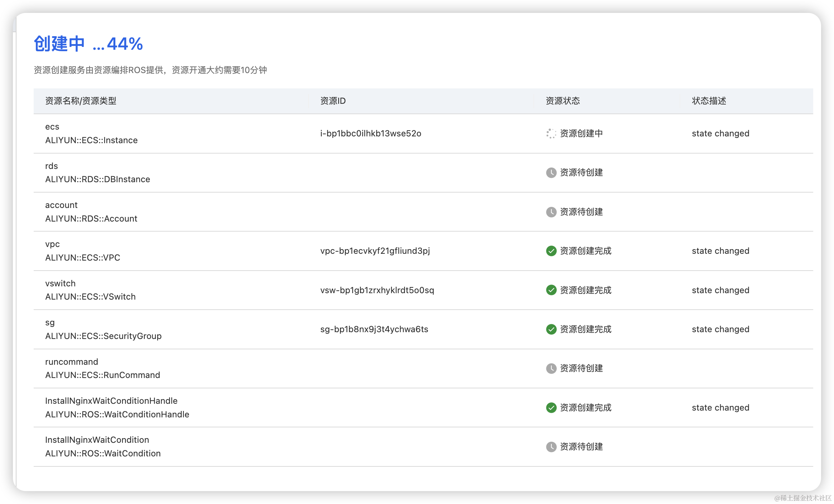The height and width of the screenshot is (504, 834).
Task: Click the ALIYUN::ECS::VSwitch type label
Action: (x=91, y=297)
